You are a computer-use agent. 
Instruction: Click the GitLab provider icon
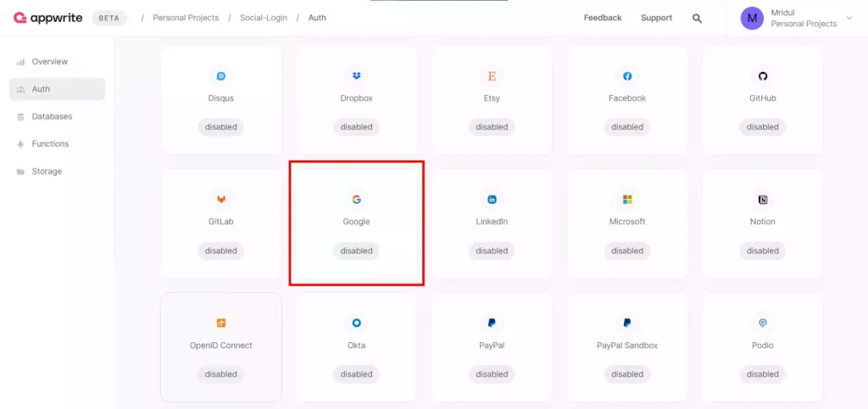coord(221,200)
